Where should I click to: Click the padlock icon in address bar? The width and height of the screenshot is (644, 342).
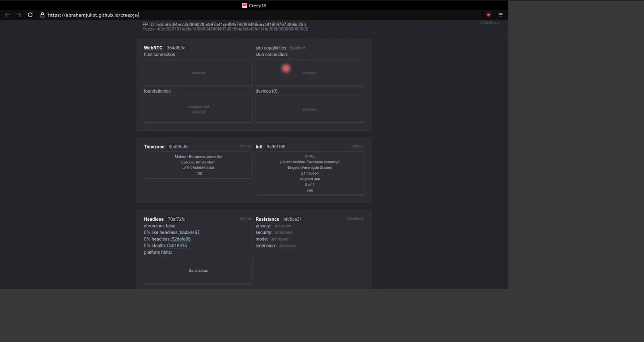pos(42,15)
